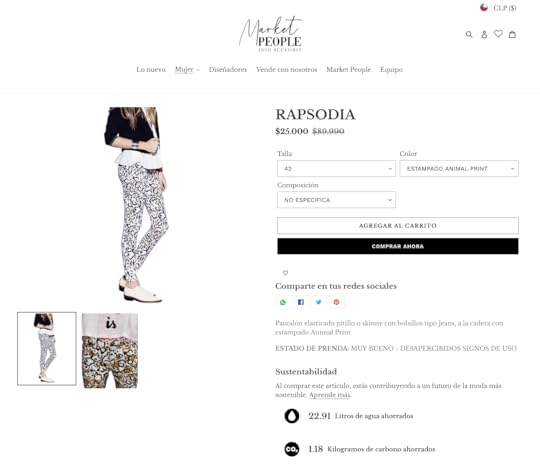The image size is (540, 469).
Task: Open the search icon in header
Action: (x=469, y=34)
